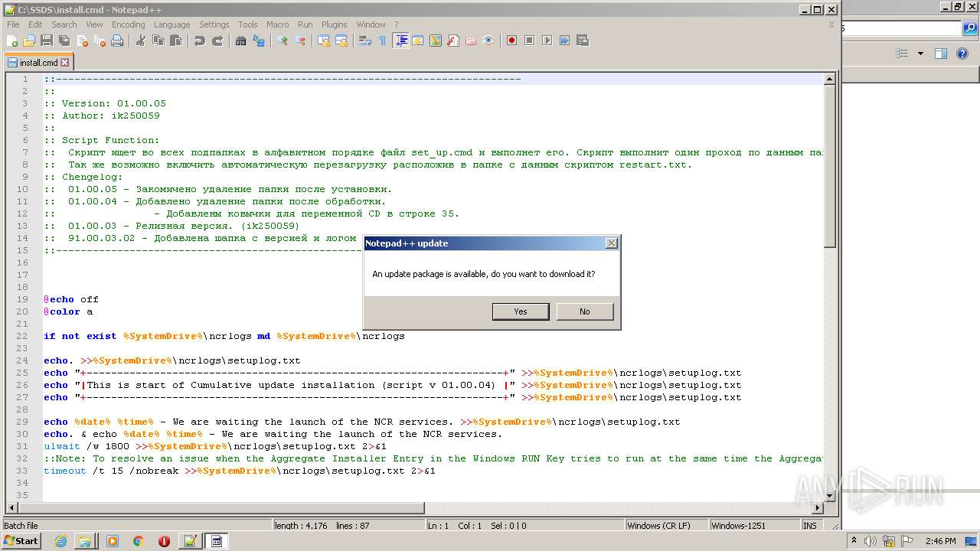Click the Redo toolbar icon
The width and height of the screenshot is (980, 551).
[217, 41]
